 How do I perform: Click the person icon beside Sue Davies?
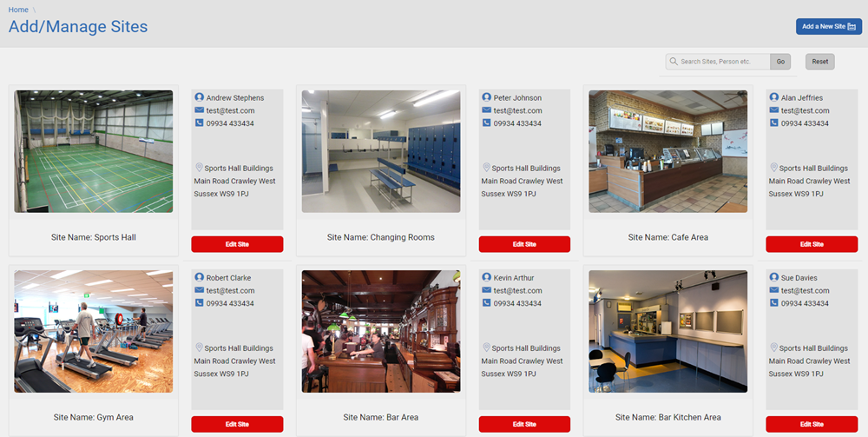[774, 277]
